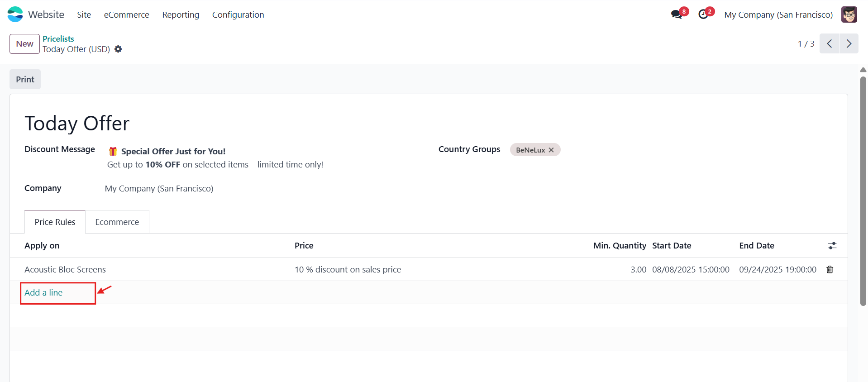Open the activities clock icon
This screenshot has height=382, width=868.
(703, 14)
